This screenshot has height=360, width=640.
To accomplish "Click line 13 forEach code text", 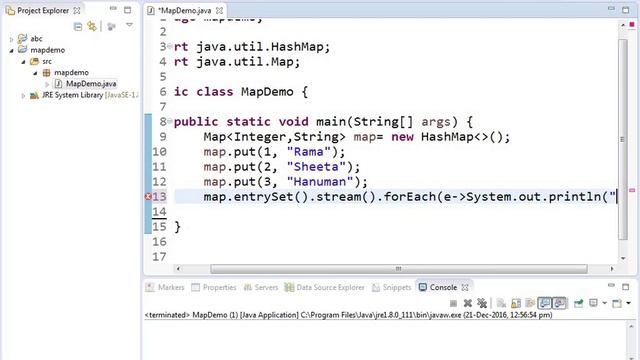I will pos(409,197).
